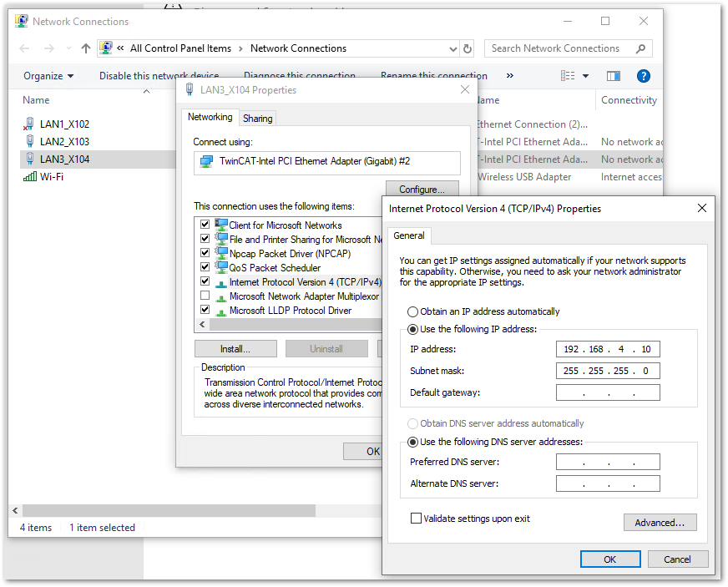Click Microsoft LLDP Protocol Driver icon

pos(221,311)
